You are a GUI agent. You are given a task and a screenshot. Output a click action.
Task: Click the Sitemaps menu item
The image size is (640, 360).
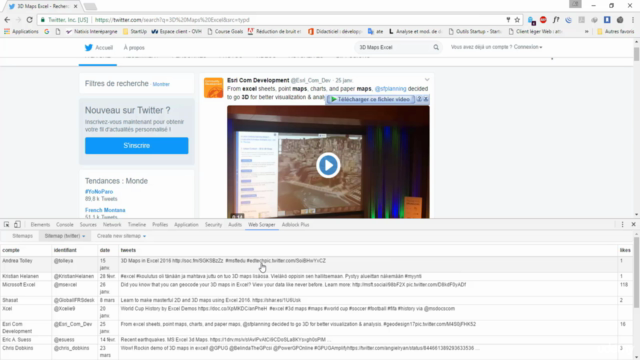pos(22,236)
